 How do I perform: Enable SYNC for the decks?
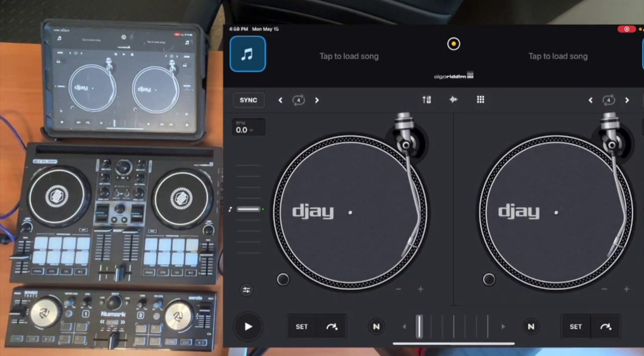coord(248,100)
